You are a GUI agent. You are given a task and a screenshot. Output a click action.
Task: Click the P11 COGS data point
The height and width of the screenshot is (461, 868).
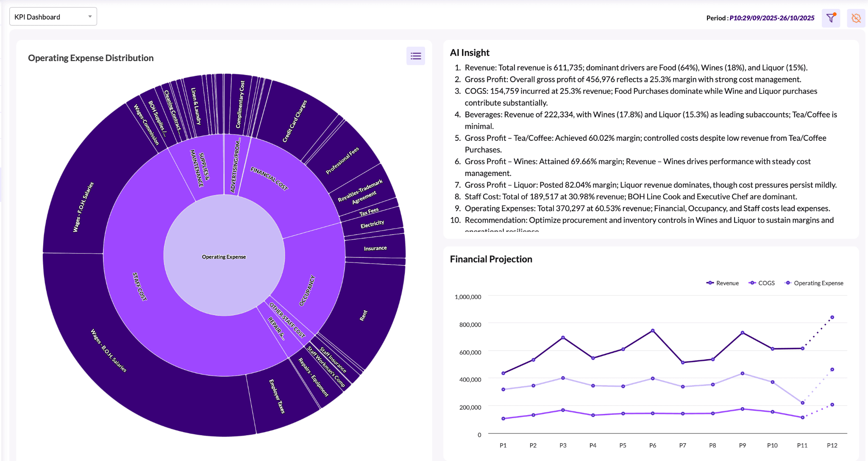802,417
